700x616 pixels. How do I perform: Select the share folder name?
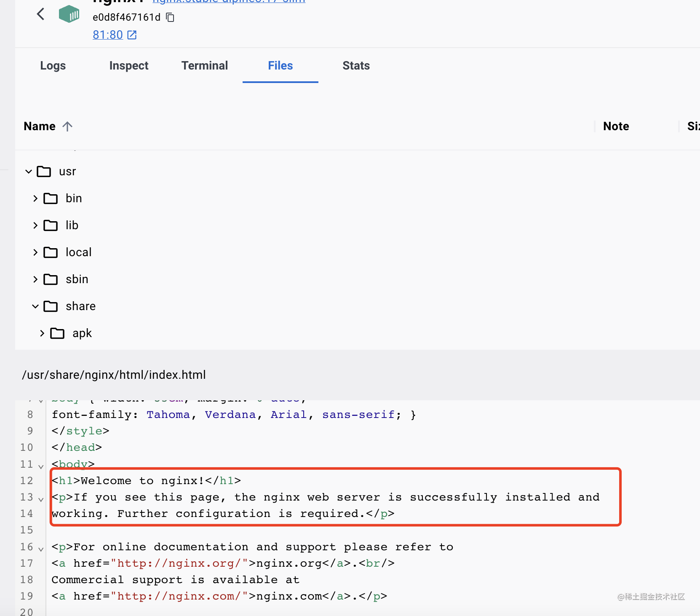(x=81, y=306)
